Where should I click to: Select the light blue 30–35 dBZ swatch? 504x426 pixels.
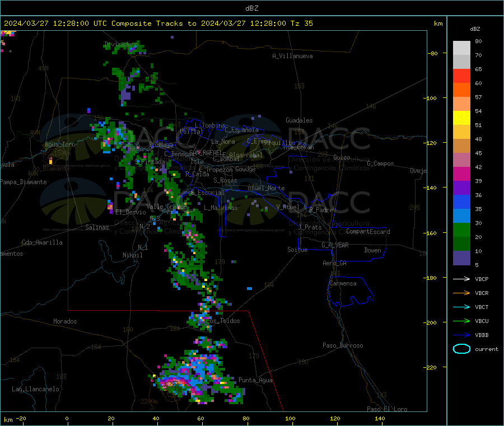[x=461, y=216]
